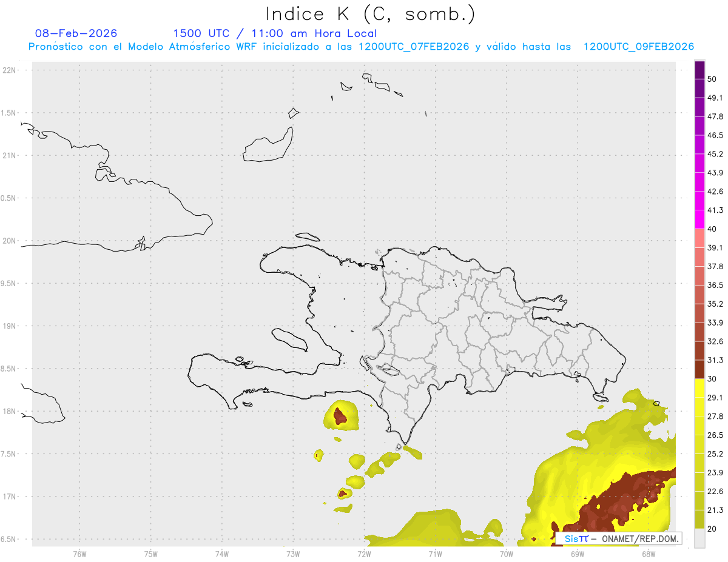This screenshot has height=562, width=728.
Task: Click the colorbar value "30"
Action: pos(712,379)
